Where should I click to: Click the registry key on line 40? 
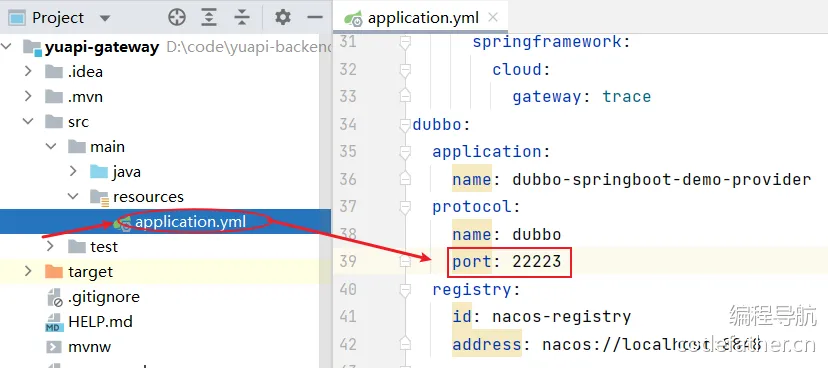click(x=472, y=289)
